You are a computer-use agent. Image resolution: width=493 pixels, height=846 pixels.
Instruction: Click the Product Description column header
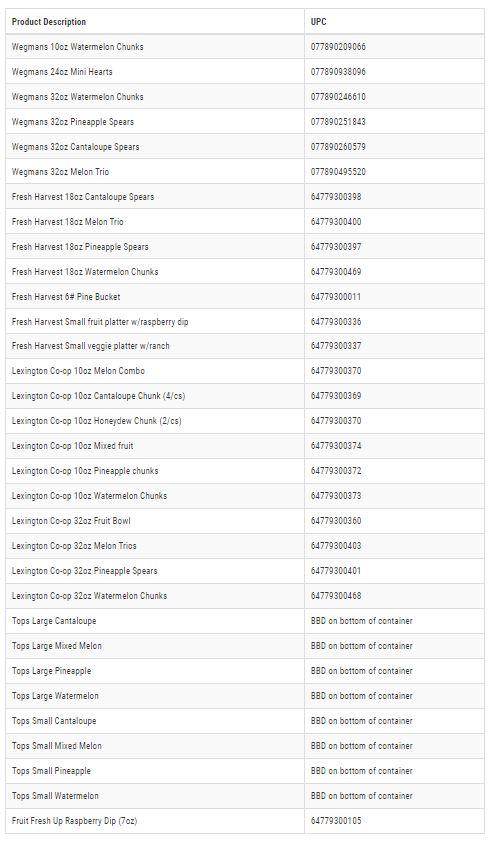pyautogui.click(x=49, y=22)
